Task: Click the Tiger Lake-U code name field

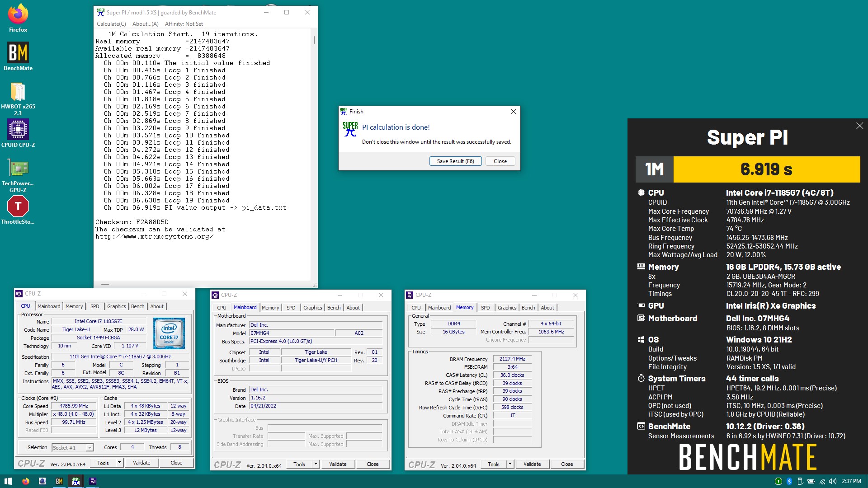Action: coord(76,329)
